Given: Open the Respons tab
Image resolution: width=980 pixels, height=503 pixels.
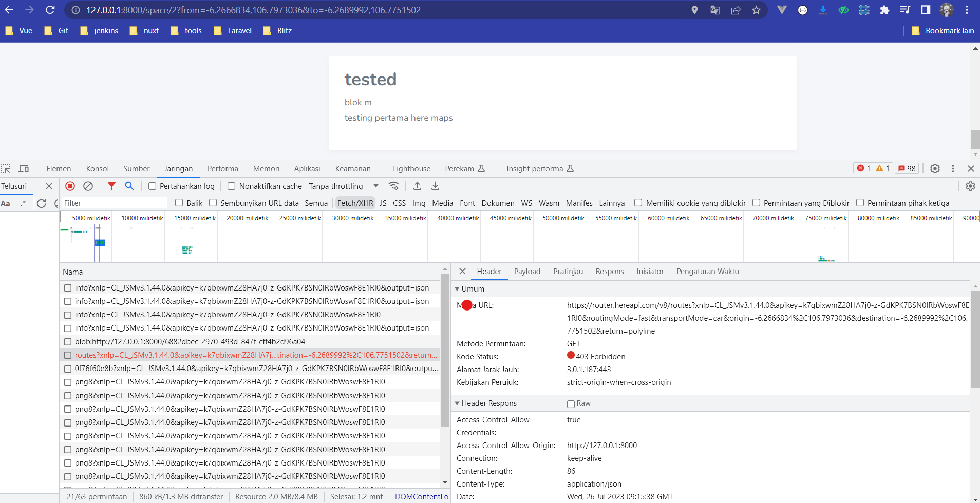Looking at the screenshot, I should 610,272.
